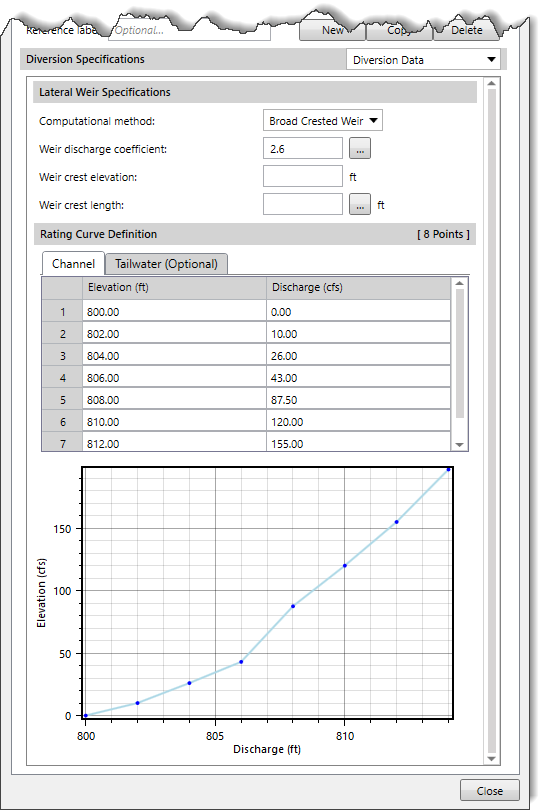The height and width of the screenshot is (810, 540).
Task: Click the discharge cell 26.00
Action: point(358,356)
